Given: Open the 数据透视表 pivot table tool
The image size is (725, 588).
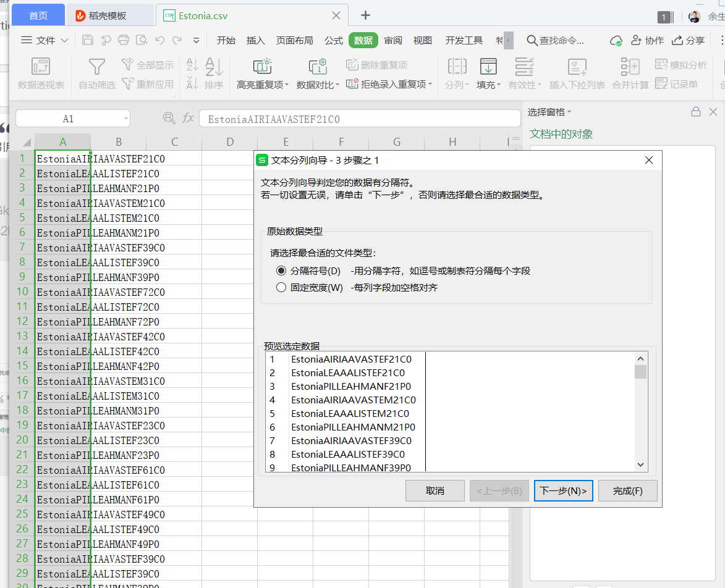Looking at the screenshot, I should point(41,73).
